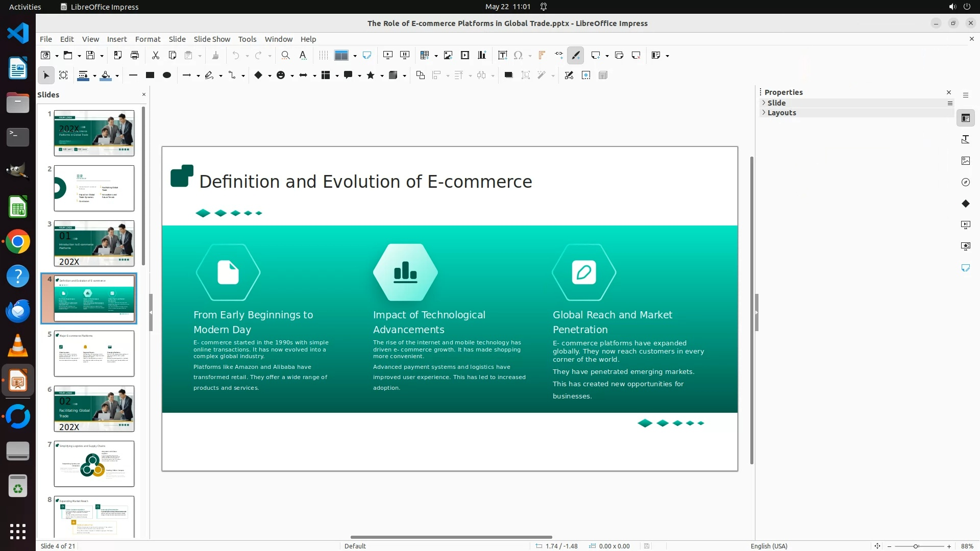The image size is (980, 551).
Task: Click the 88% zoom level indicator
Action: point(967,546)
